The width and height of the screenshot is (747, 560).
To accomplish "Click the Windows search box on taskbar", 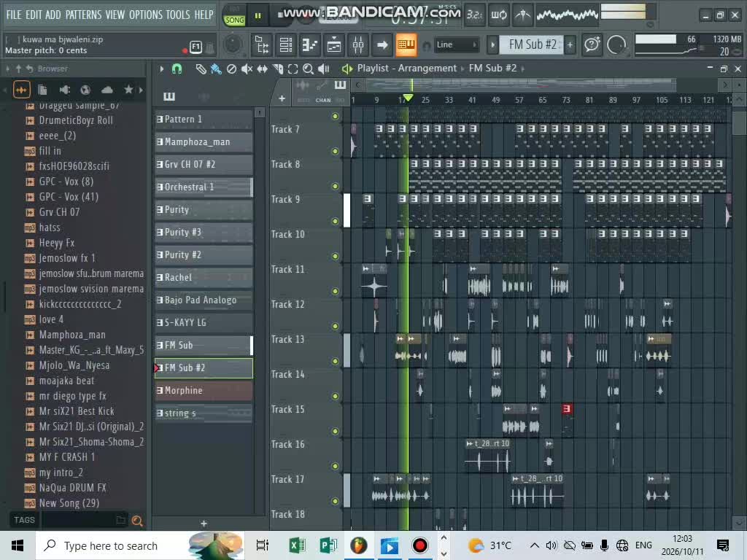I will point(139,545).
